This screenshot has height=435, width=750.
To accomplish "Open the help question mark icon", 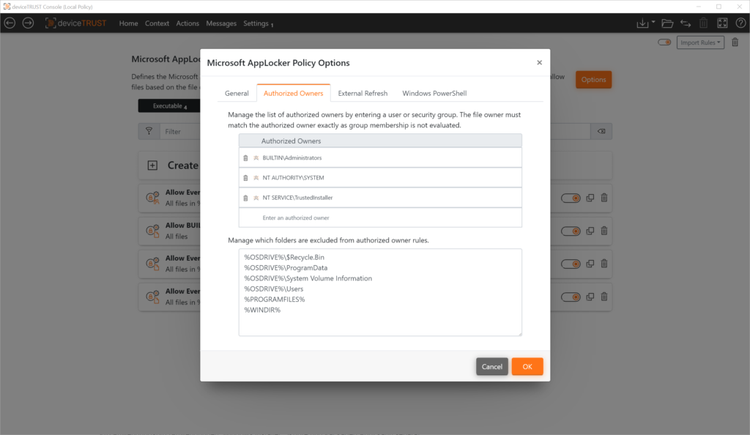I will (740, 23).
